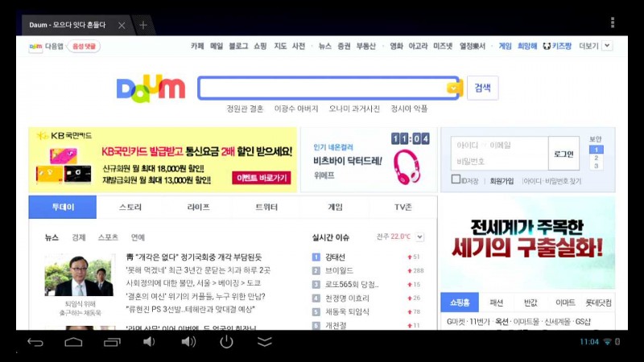Open the 브이월드 real-time issue

339,270
